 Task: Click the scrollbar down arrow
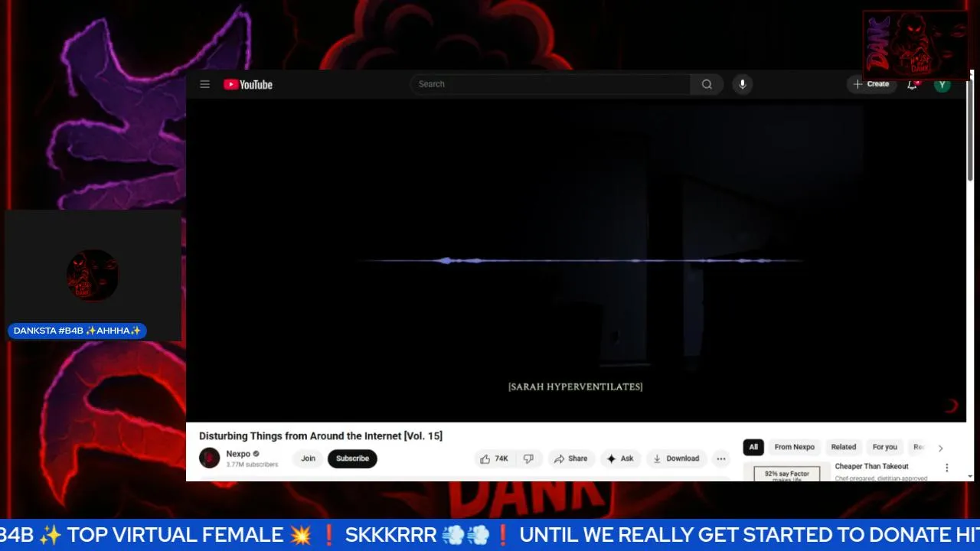[x=970, y=476]
